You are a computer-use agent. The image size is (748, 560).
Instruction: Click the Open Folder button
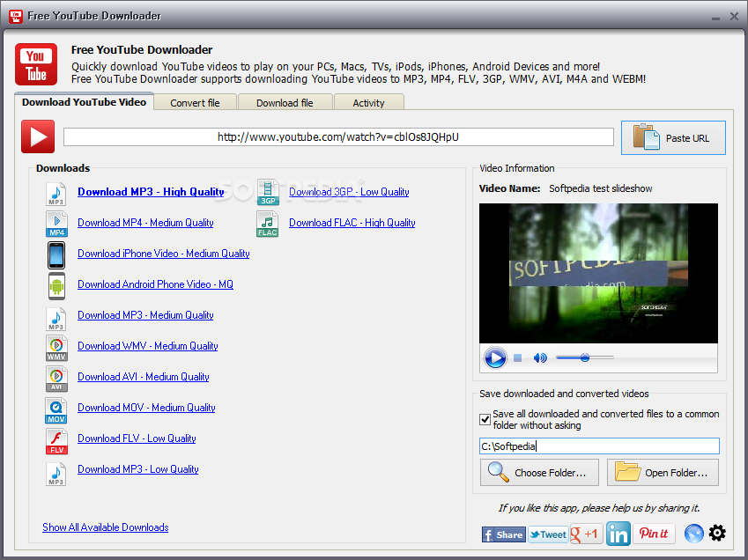(x=663, y=472)
